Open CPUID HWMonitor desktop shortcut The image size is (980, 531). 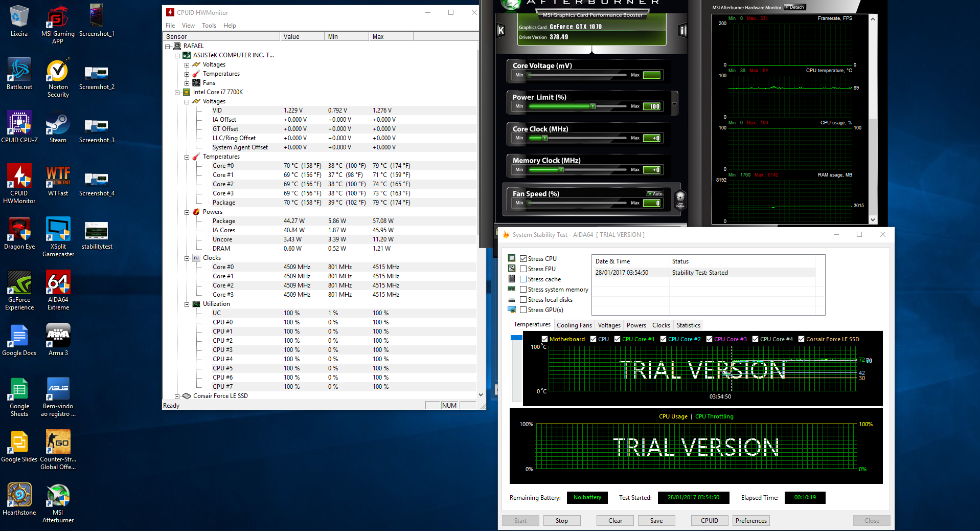click(19, 184)
